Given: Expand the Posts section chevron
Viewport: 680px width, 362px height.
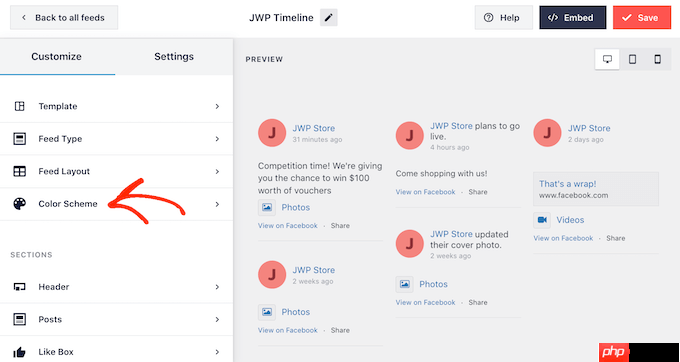Looking at the screenshot, I should [x=217, y=320].
